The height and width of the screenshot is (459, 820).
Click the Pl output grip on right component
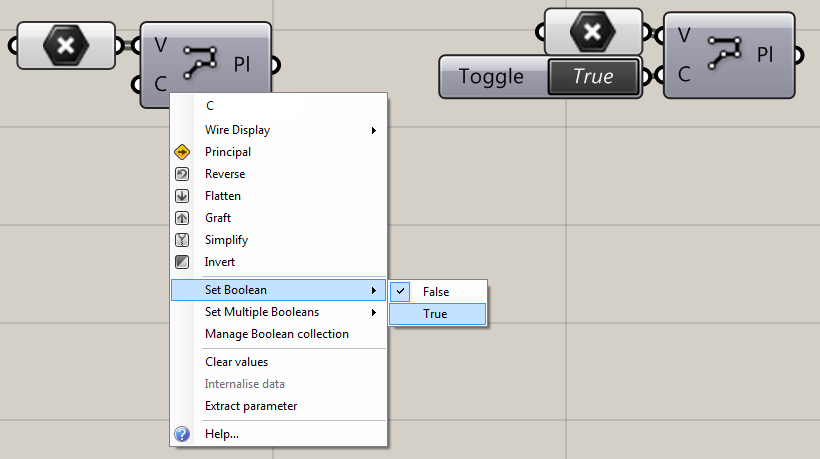pyautogui.click(x=799, y=55)
